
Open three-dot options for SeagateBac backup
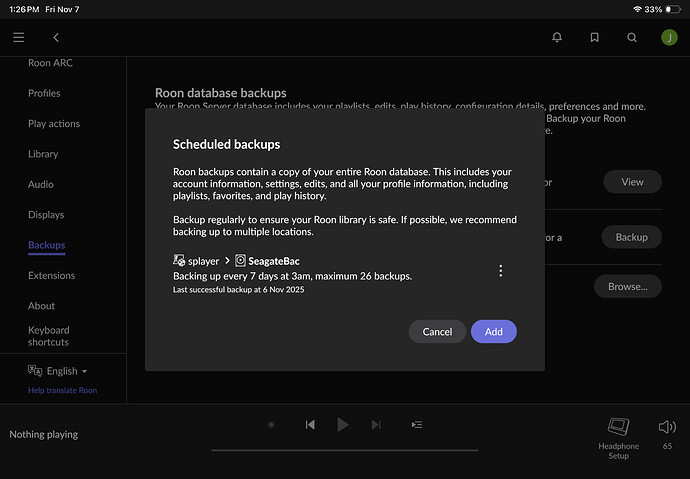tap(501, 270)
